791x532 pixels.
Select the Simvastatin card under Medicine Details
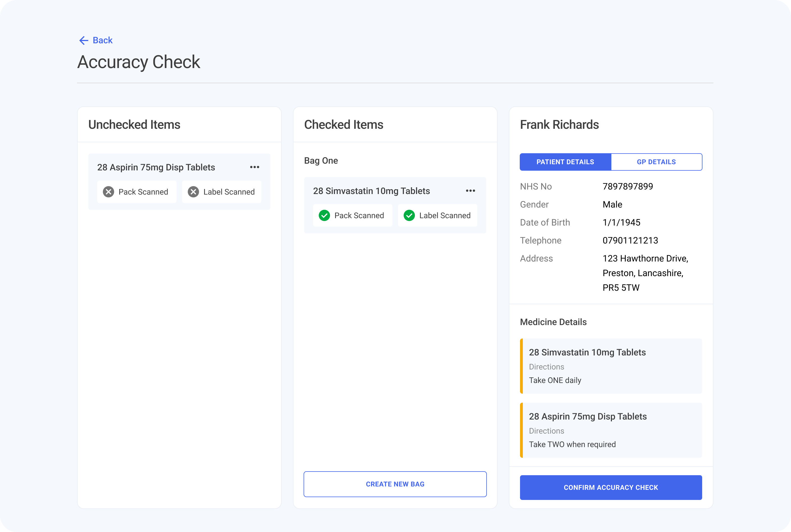[611, 366]
